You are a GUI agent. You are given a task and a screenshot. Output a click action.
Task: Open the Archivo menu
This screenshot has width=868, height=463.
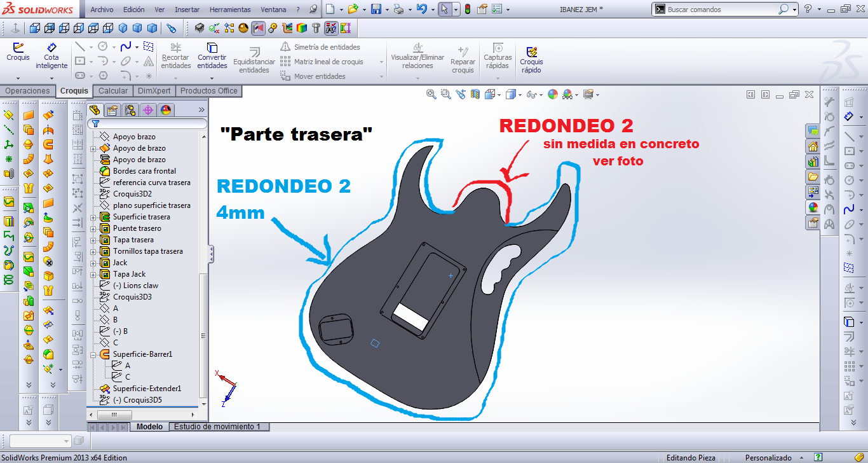[102, 10]
